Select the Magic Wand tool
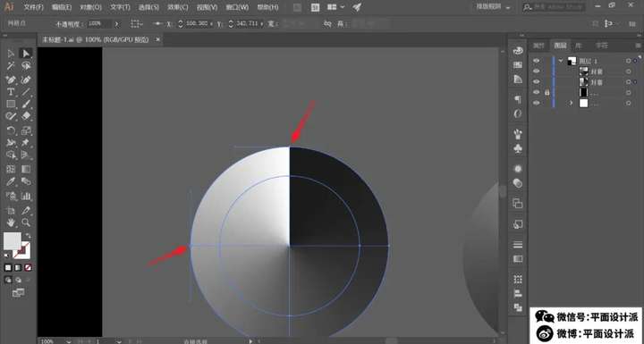 (11, 66)
